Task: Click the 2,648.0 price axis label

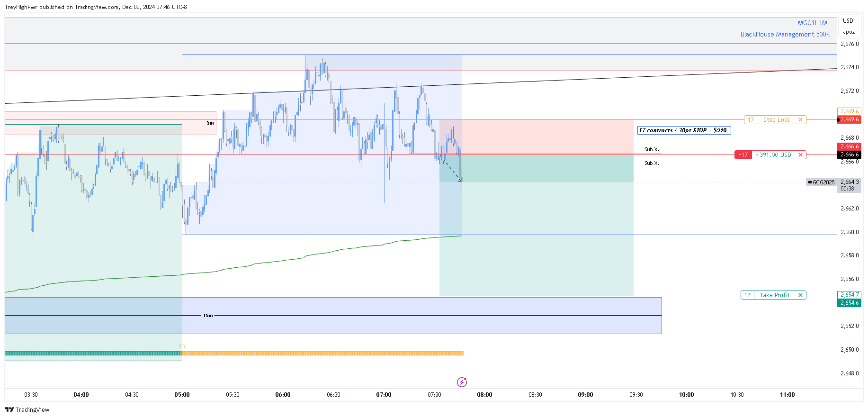Action: click(x=850, y=373)
